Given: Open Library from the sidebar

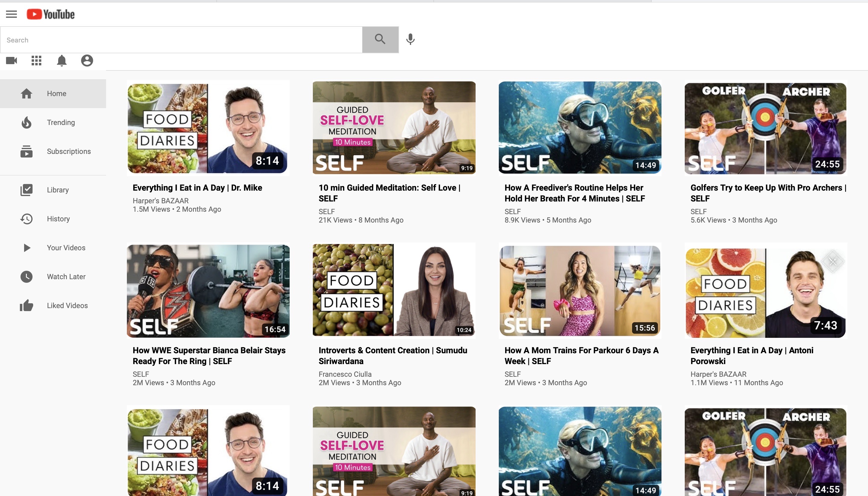Looking at the screenshot, I should [x=58, y=190].
